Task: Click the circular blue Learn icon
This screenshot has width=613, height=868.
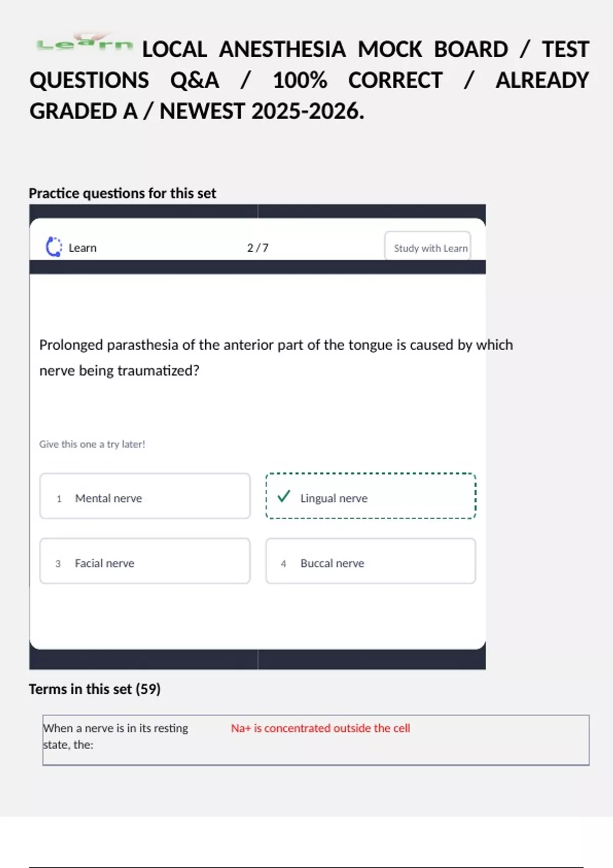Action: coord(54,247)
